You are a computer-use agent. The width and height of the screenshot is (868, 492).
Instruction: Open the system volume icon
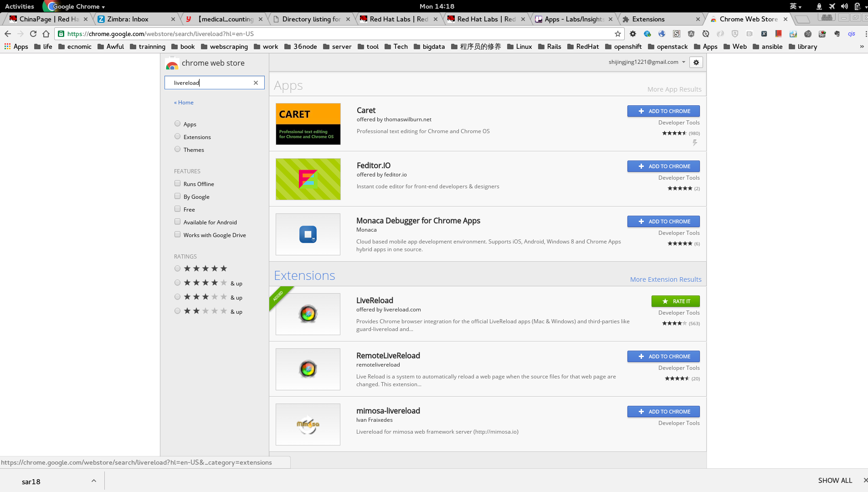click(844, 6)
